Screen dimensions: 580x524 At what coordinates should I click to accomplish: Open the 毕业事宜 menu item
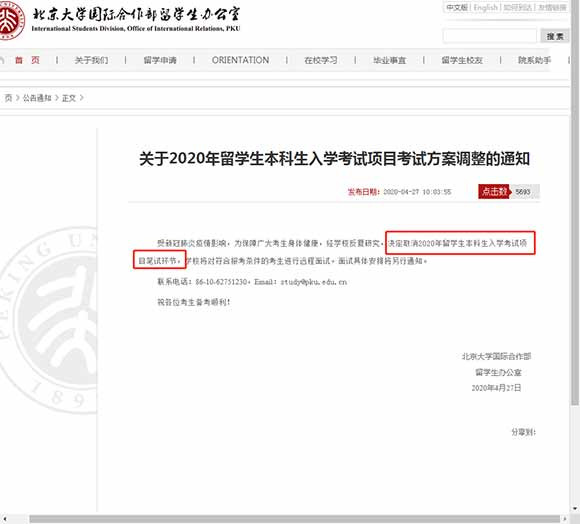390,60
